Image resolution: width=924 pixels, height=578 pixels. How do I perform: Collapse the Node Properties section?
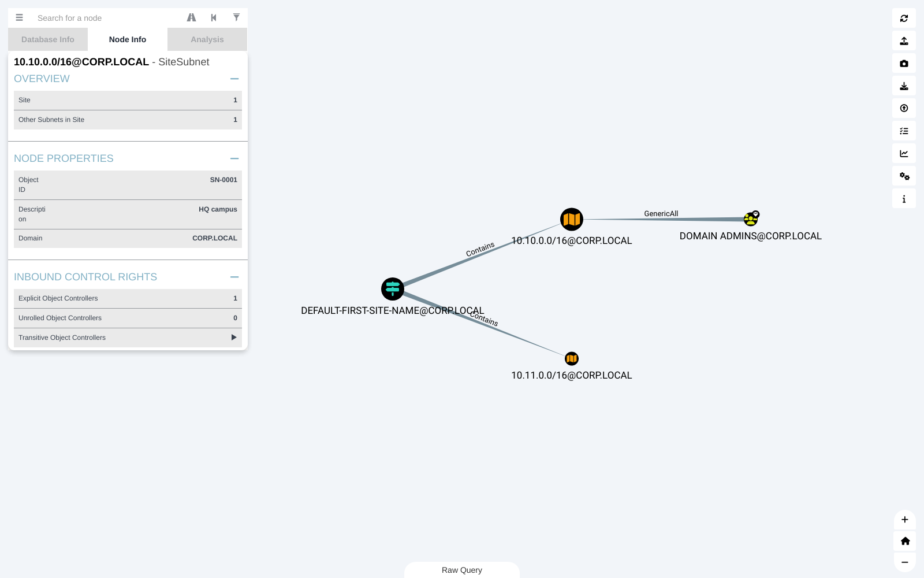234,158
